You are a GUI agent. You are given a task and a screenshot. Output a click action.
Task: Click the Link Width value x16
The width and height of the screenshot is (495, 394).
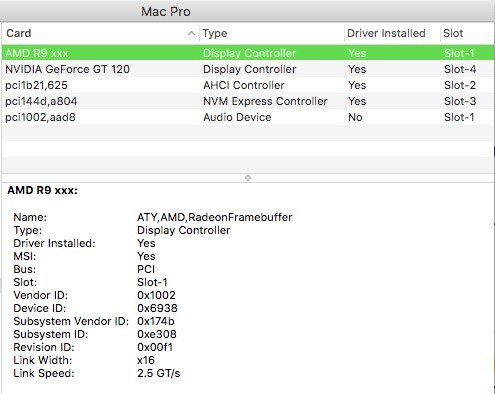(x=146, y=360)
